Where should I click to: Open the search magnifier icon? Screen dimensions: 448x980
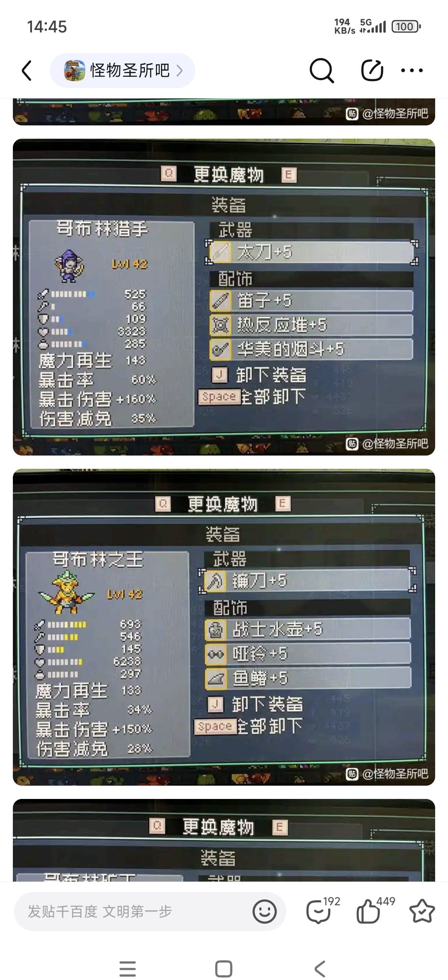point(322,70)
